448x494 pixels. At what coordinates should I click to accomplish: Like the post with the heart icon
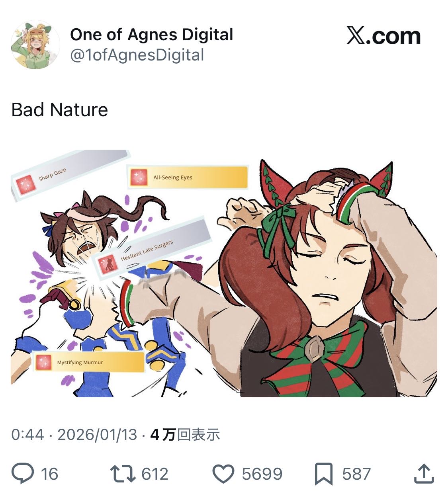pyautogui.click(x=223, y=474)
